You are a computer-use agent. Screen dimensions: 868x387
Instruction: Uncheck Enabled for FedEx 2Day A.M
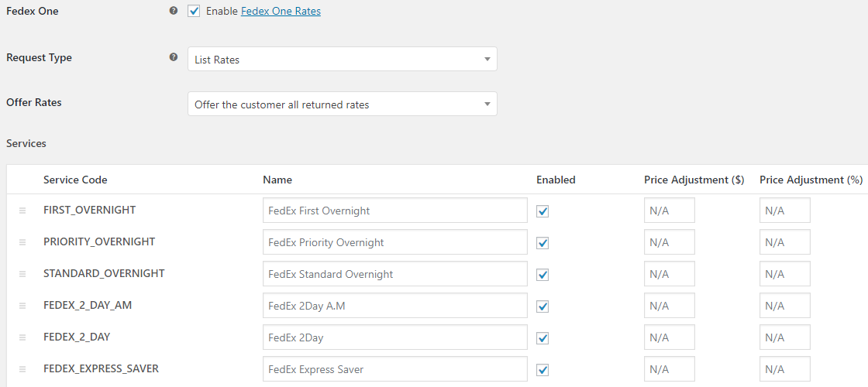tap(542, 307)
